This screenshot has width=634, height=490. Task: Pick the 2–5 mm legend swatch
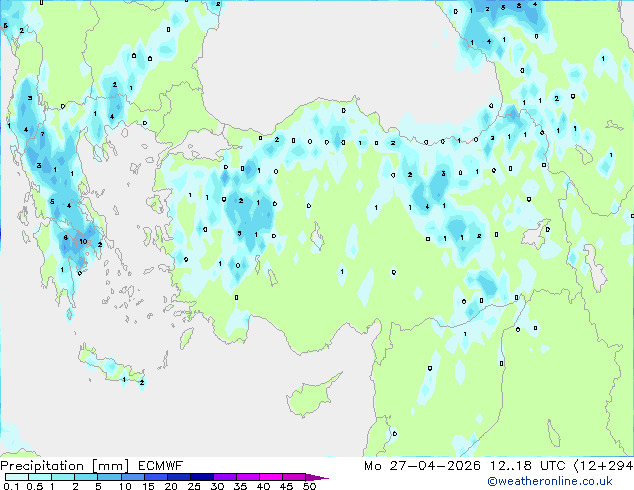pos(86,477)
